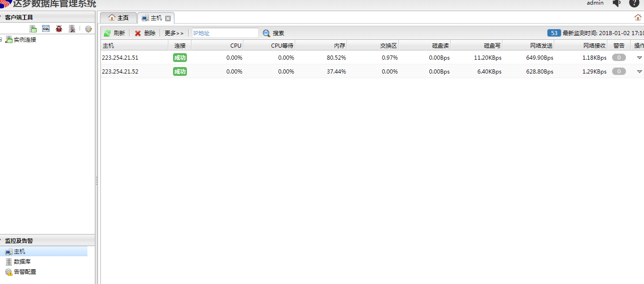Click the server disconnect tool icon
644x284 pixels.
pos(72,29)
